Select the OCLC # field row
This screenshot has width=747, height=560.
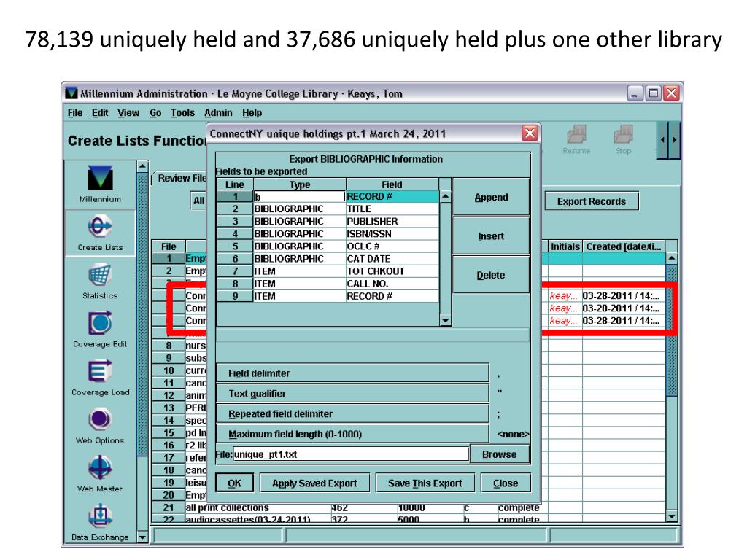click(328, 246)
